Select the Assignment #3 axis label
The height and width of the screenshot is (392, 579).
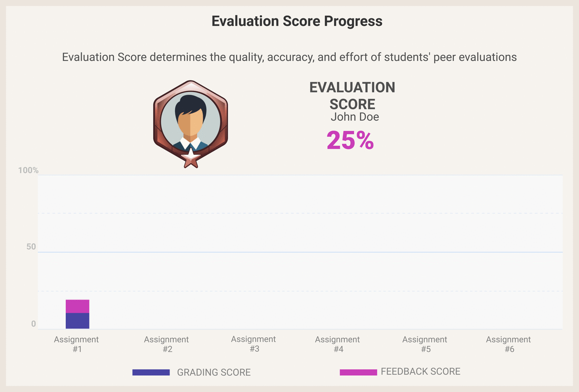click(253, 344)
